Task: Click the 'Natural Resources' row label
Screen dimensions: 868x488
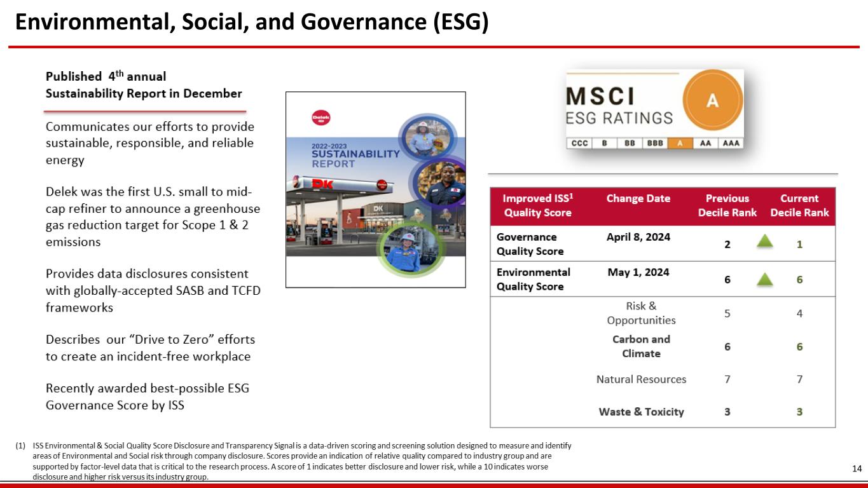Action: click(x=641, y=379)
